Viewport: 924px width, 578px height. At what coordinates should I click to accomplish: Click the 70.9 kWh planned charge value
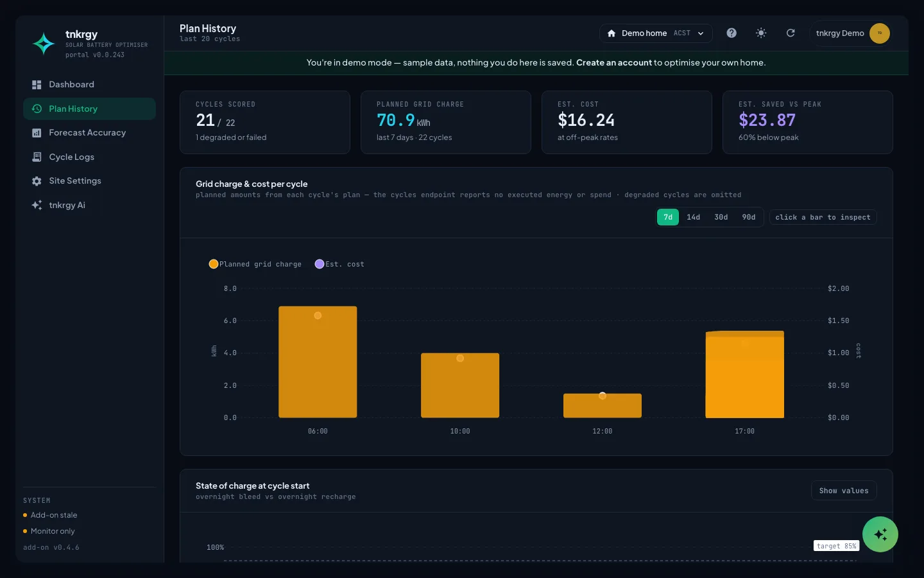404,120
